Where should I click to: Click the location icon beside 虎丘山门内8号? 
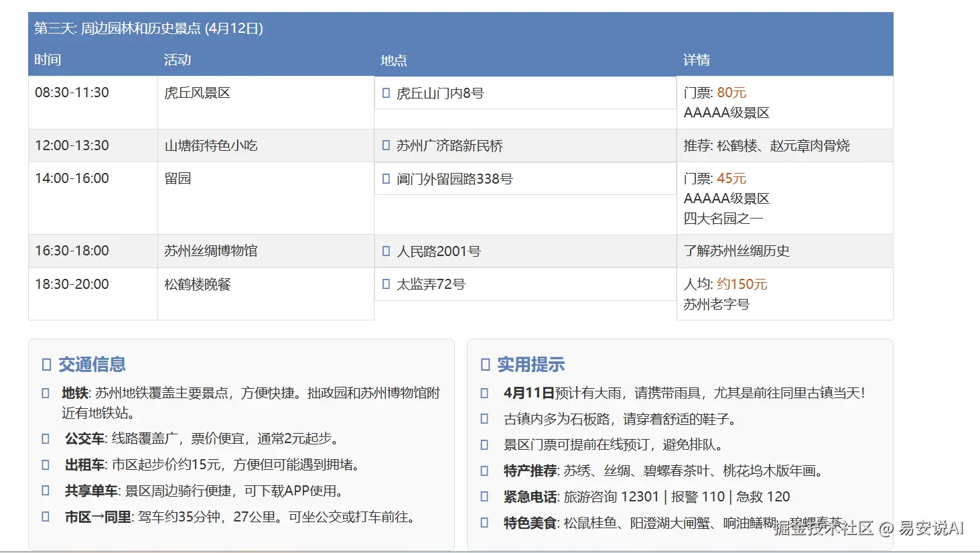coord(386,93)
